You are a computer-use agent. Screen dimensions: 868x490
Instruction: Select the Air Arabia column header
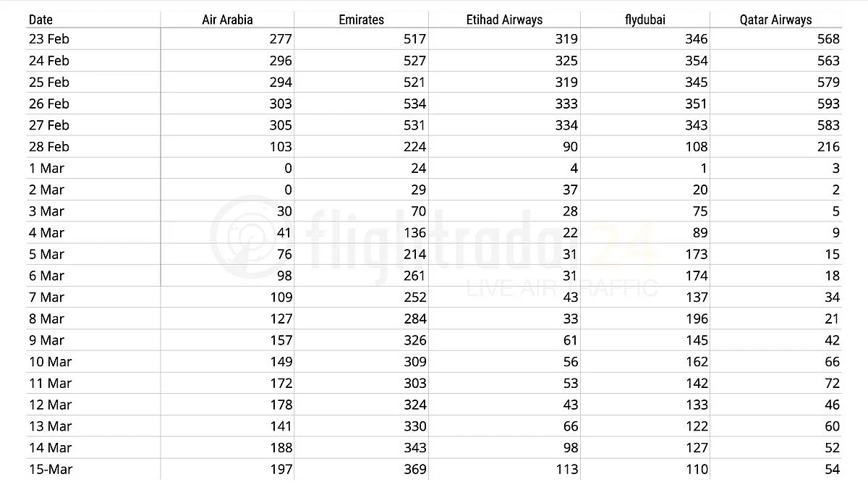pyautogui.click(x=227, y=20)
